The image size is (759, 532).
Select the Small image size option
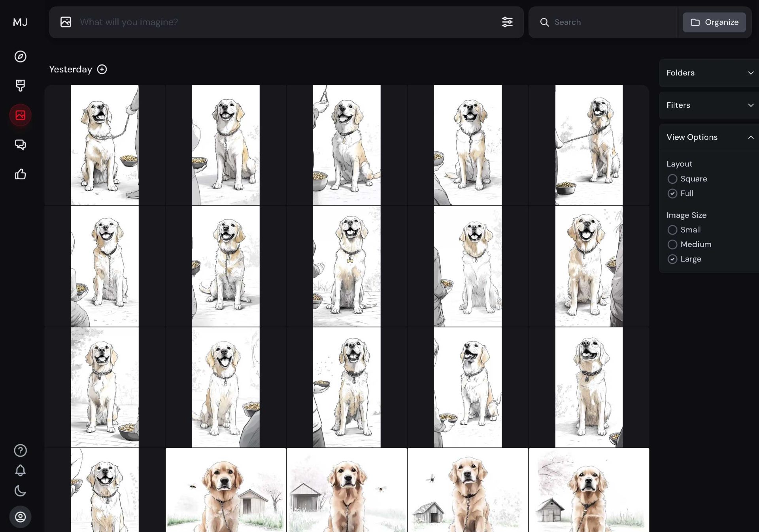point(672,230)
